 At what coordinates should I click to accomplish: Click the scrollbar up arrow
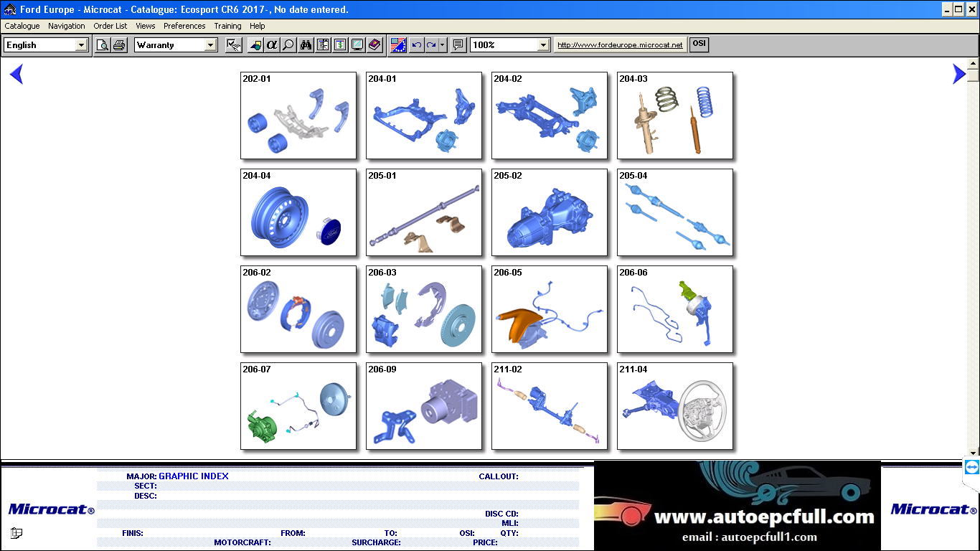coord(974,65)
